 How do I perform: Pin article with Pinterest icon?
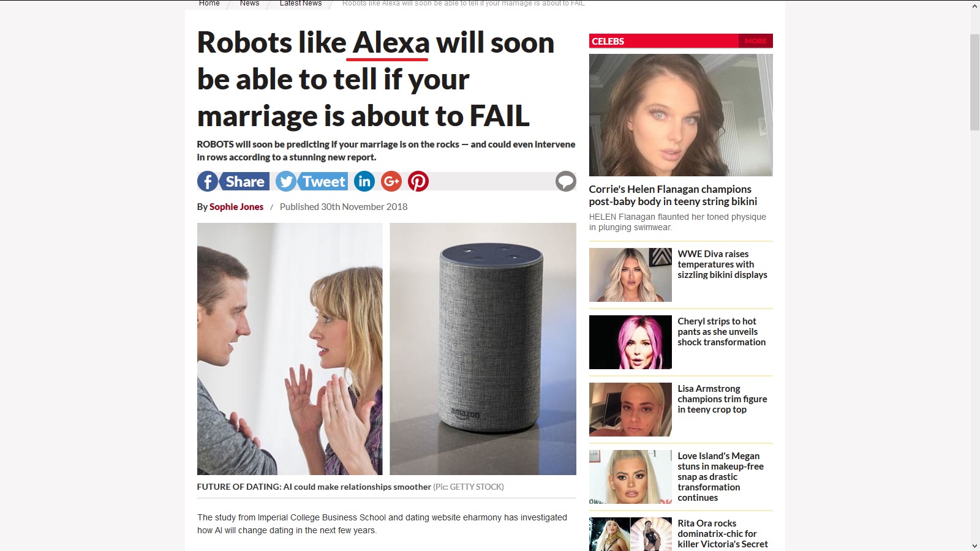click(x=418, y=181)
